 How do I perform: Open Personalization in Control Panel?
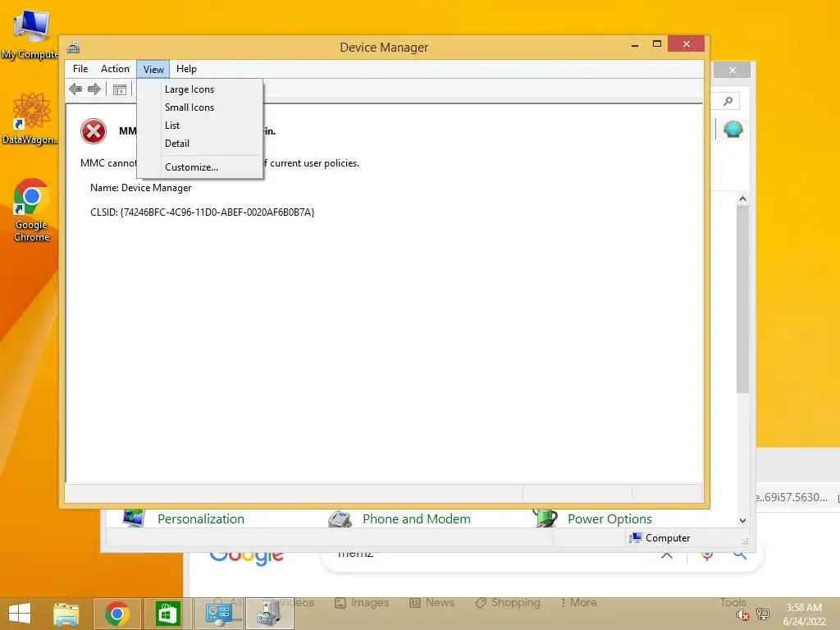pos(201,519)
